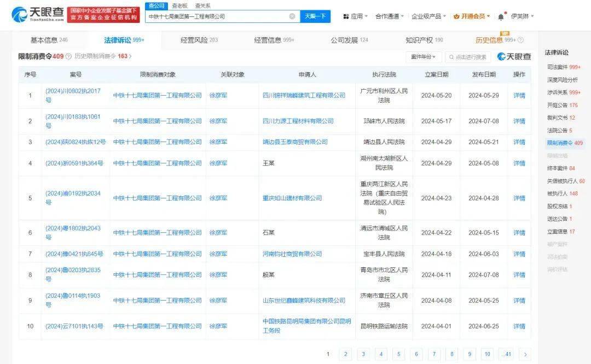
Task: Open 历史限制消费令 163 chevron link
Action: (x=103, y=56)
